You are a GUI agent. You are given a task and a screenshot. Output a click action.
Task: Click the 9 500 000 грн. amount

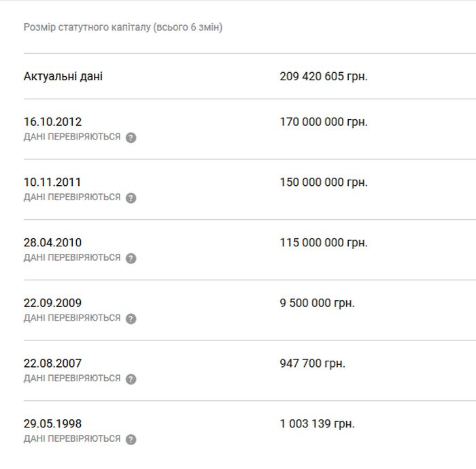tap(318, 303)
